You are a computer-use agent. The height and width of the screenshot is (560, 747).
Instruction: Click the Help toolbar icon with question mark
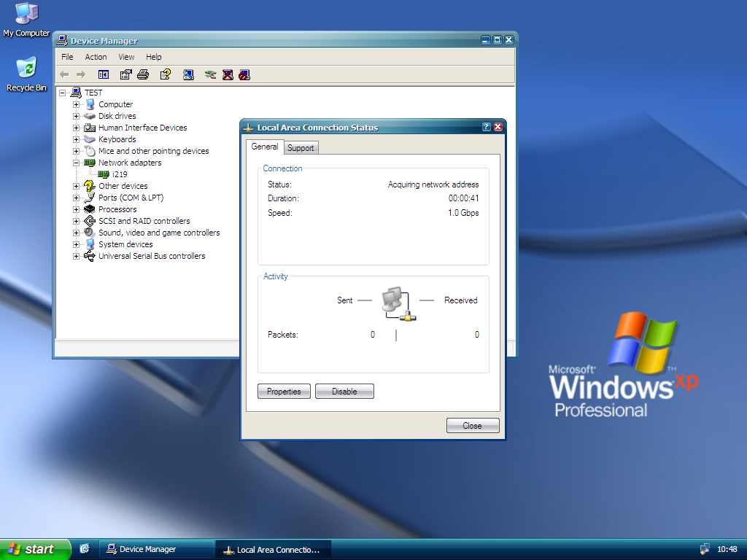pos(166,75)
